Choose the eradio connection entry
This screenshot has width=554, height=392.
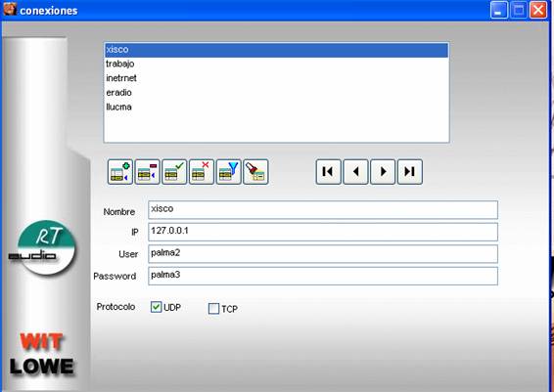tap(277, 93)
